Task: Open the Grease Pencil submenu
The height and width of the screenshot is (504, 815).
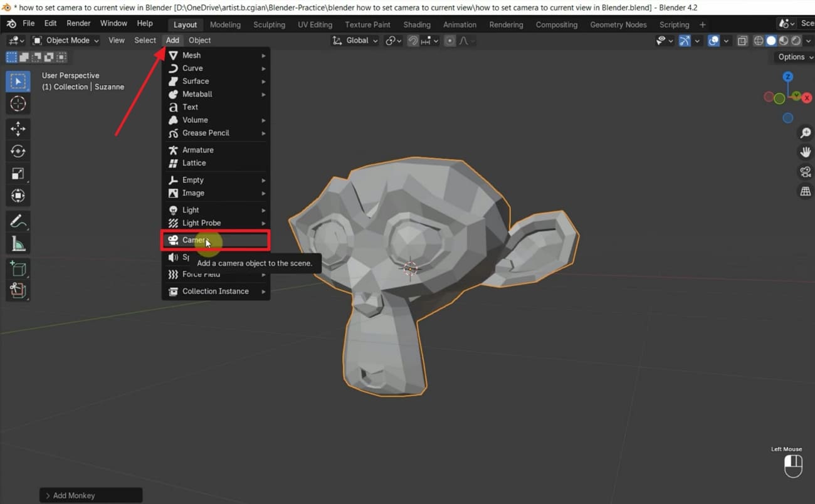Action: (217, 133)
